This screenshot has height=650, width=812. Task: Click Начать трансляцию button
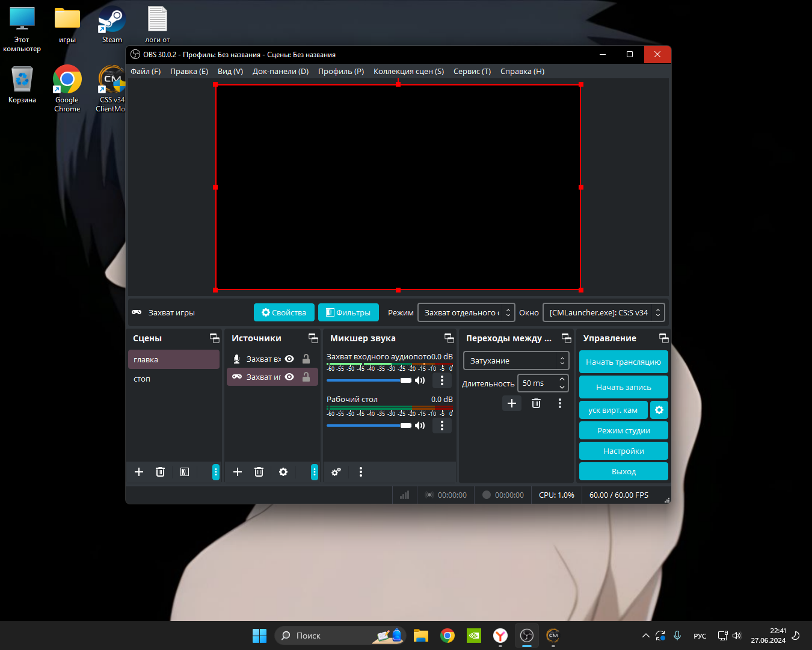point(623,362)
